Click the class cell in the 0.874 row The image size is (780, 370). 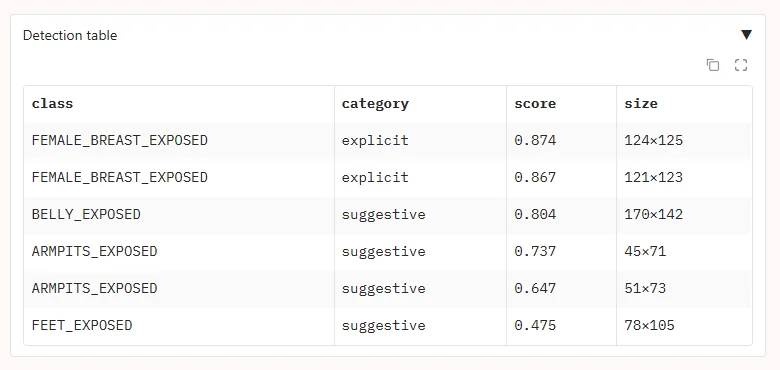(x=179, y=141)
